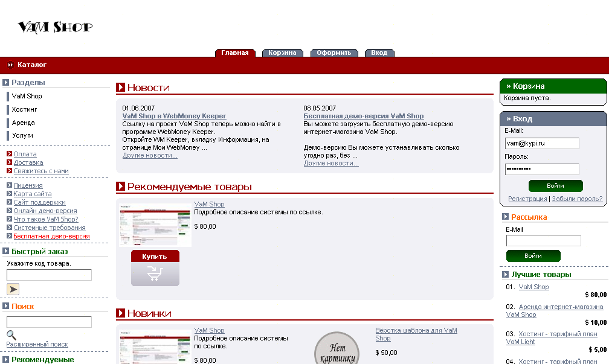Open VaM Shop link in Рекомендуемые товары
This screenshot has height=364, width=609.
tap(209, 204)
